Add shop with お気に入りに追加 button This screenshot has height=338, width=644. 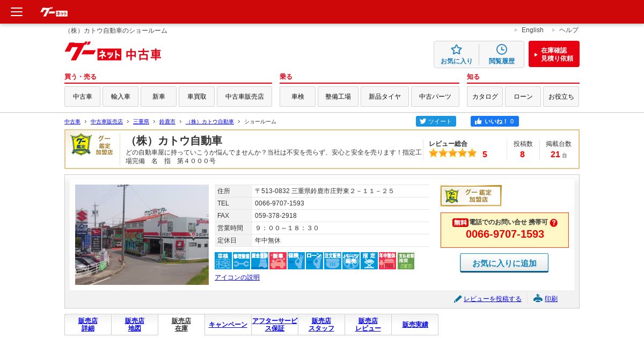(x=504, y=263)
